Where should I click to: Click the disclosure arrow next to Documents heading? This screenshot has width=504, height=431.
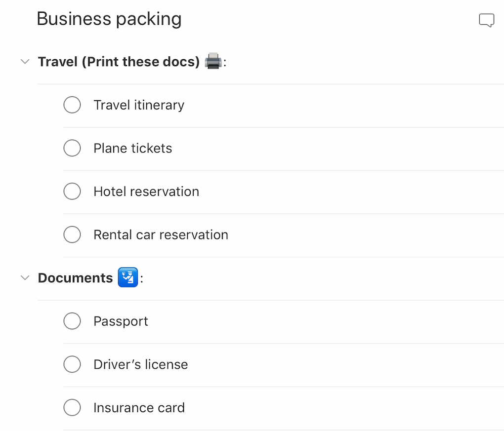pos(25,277)
